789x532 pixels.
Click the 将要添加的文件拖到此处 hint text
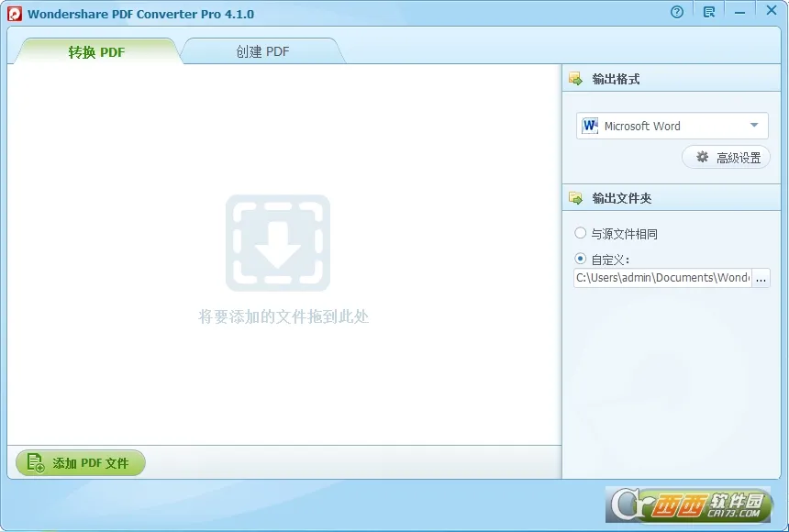tap(283, 316)
